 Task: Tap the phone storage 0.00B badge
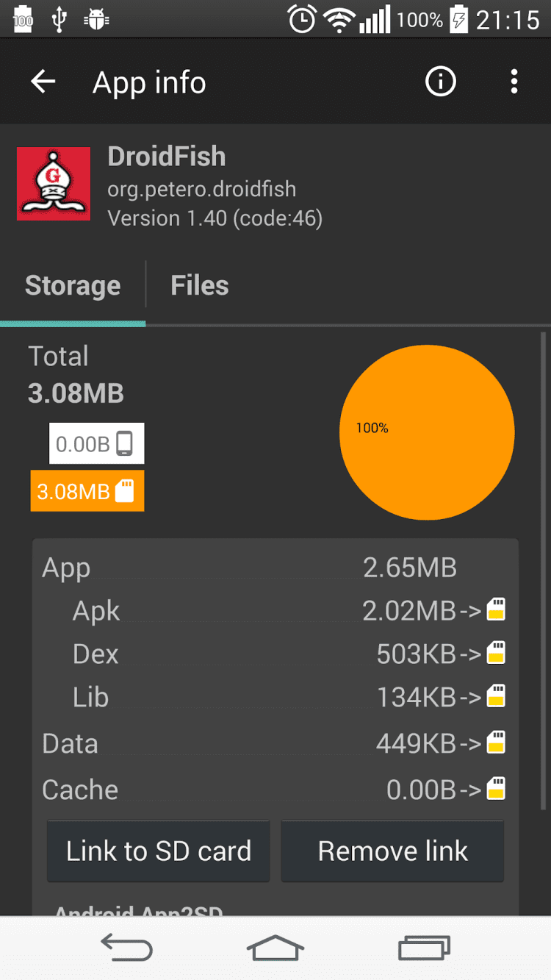click(96, 443)
